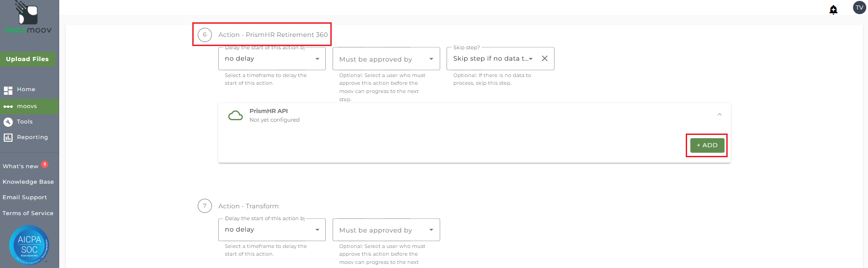Click the Reporting chart icon

point(8,138)
